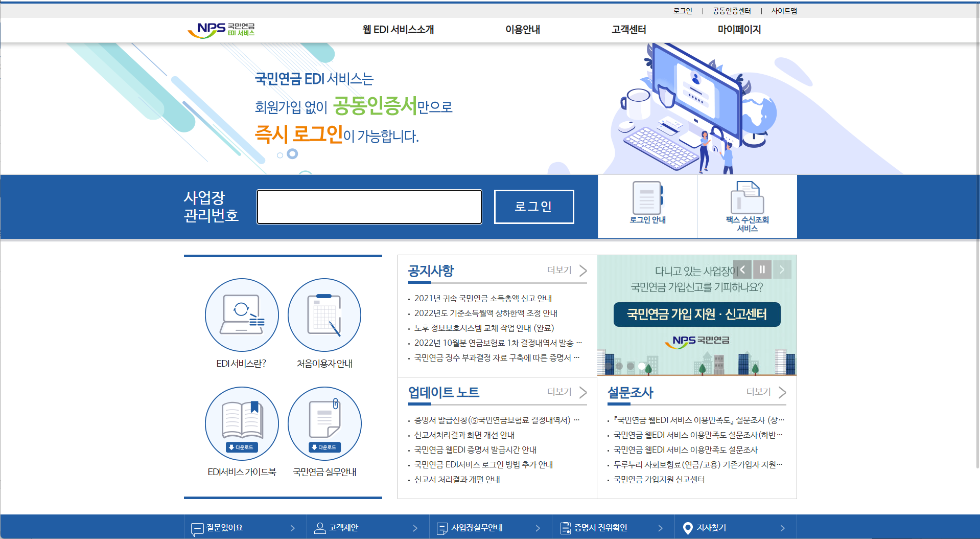Screen dimensions: 980x539
Task: Open update note EDI서비스 로그인 방법 추가 안내
Action: click(x=483, y=464)
